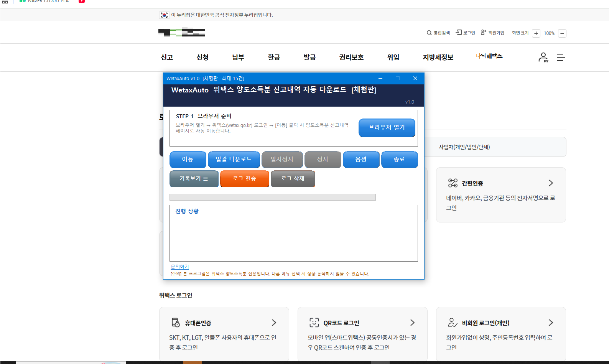The height and width of the screenshot is (364, 609).
Task: Click the 회원가입 person-plus icon
Action: pos(484,33)
